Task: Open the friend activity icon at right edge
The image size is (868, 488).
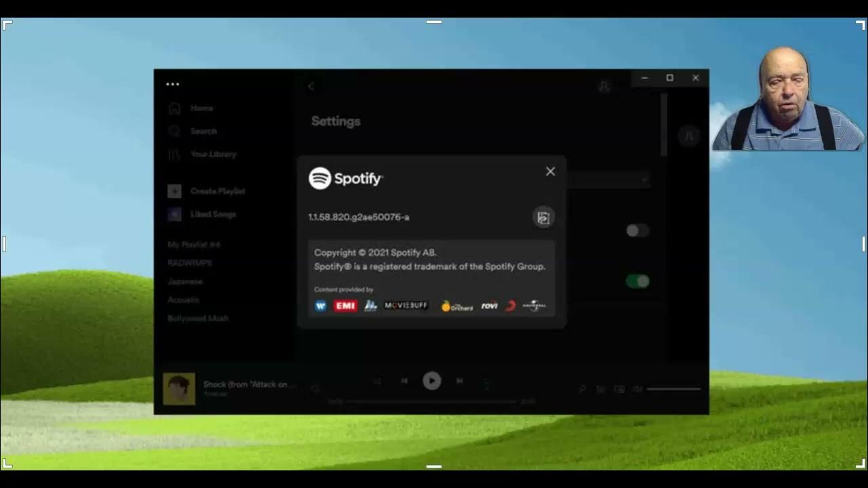Action: pyautogui.click(x=689, y=136)
